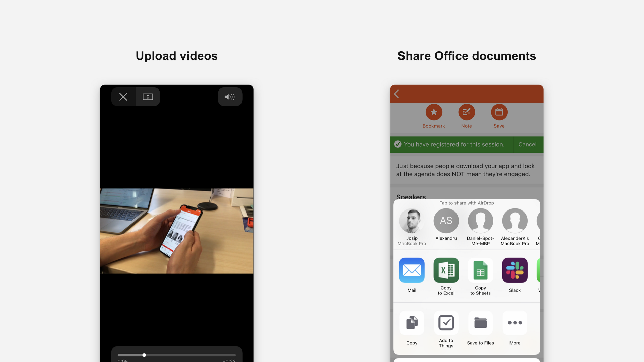Viewport: 644px width, 362px height.
Task: Click the video playback progress slider
Action: 177,355
